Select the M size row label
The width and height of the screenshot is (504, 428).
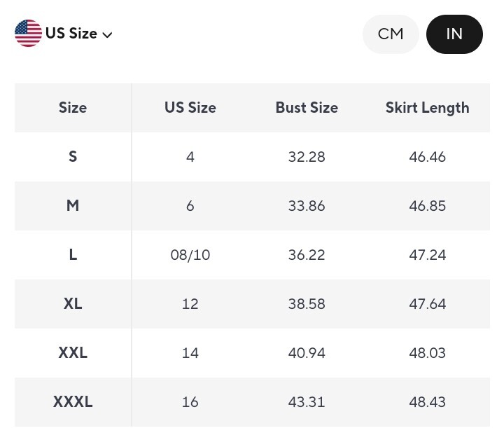tap(73, 206)
